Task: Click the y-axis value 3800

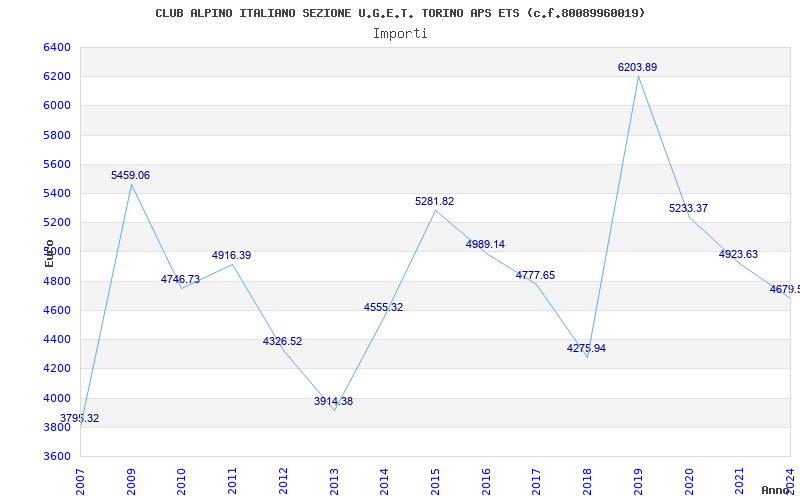Action: 57,427
